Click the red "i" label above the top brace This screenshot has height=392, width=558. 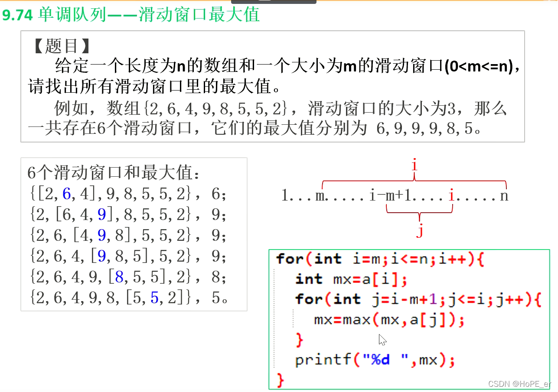pyautogui.click(x=414, y=165)
